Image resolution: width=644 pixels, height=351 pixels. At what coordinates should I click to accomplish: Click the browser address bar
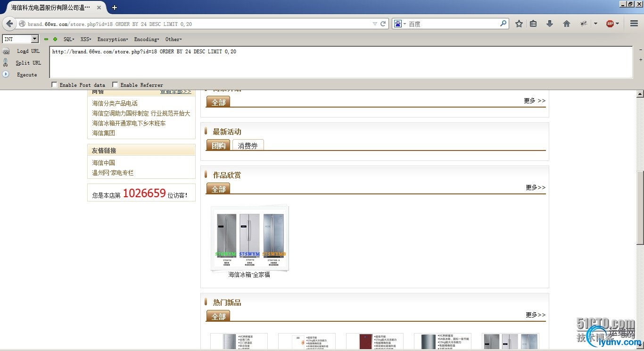click(198, 24)
